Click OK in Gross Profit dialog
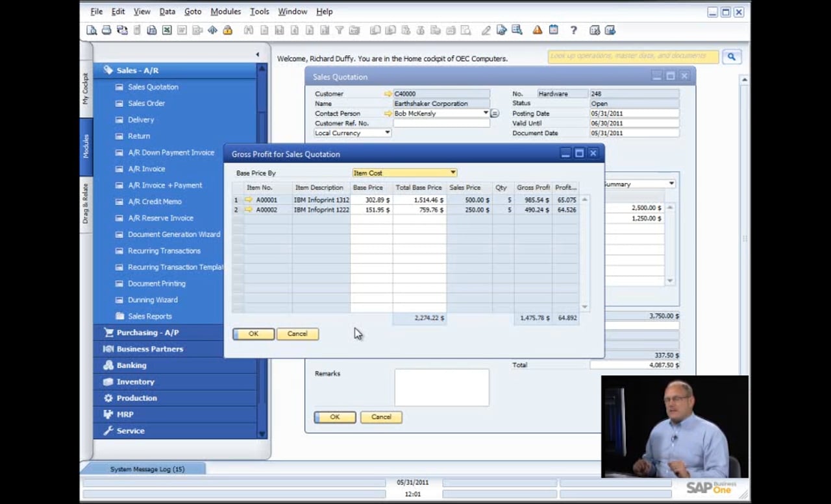The height and width of the screenshot is (504, 831). [x=253, y=334]
